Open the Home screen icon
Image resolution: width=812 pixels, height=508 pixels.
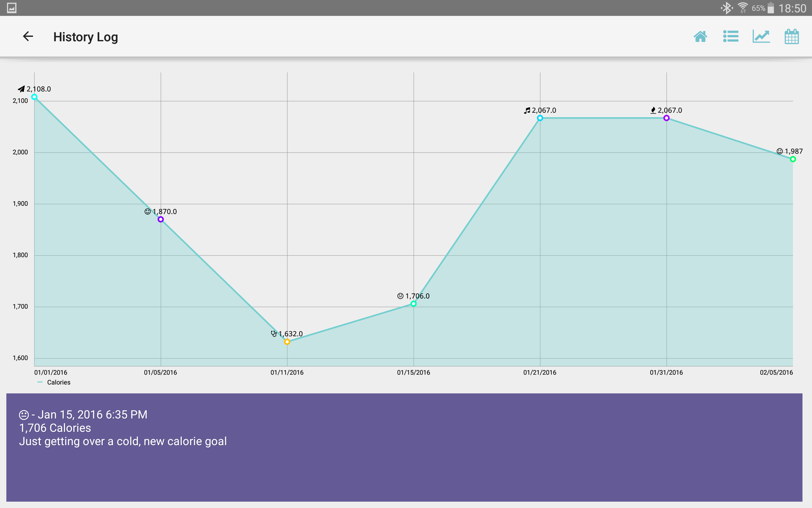pyautogui.click(x=700, y=36)
